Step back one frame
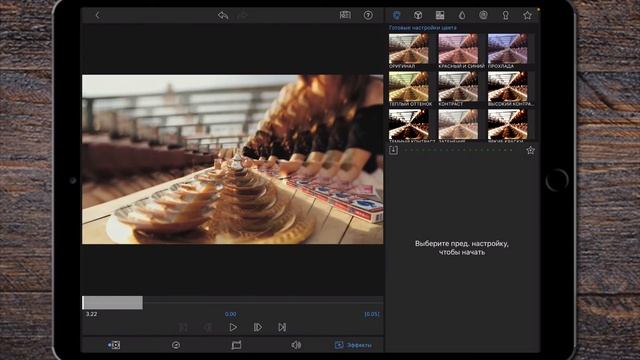Viewport: 640px width, 360px height. pyautogui.click(x=208, y=327)
